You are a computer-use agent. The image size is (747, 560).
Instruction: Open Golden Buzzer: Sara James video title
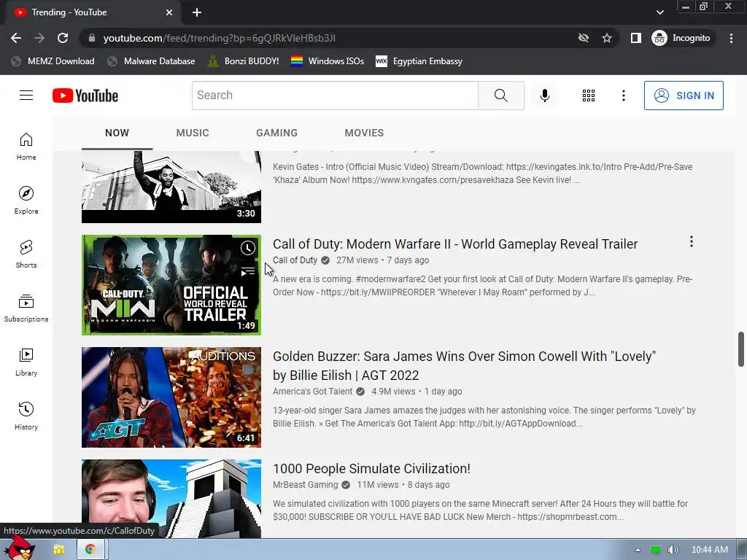click(x=464, y=366)
